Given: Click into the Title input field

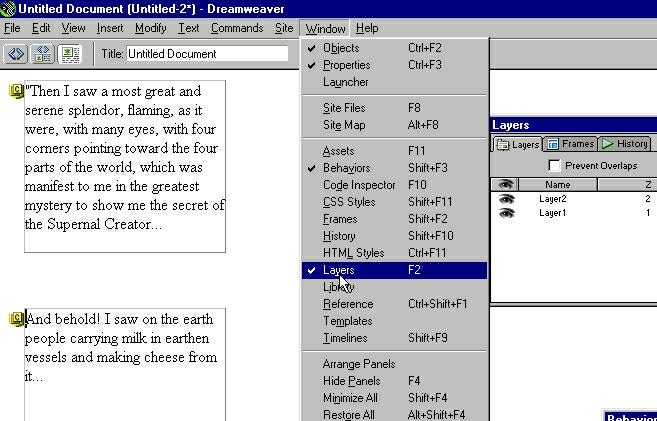Looking at the screenshot, I should point(207,54).
